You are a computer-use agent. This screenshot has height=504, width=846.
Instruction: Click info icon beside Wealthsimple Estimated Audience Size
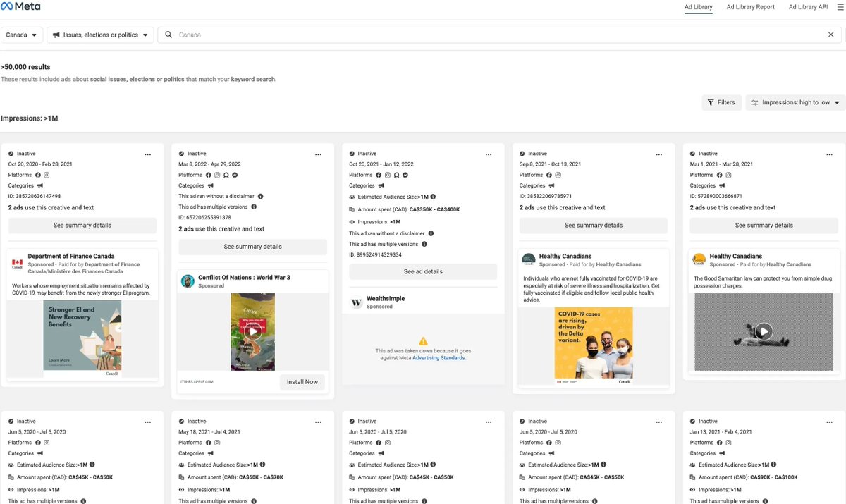tap(433, 197)
